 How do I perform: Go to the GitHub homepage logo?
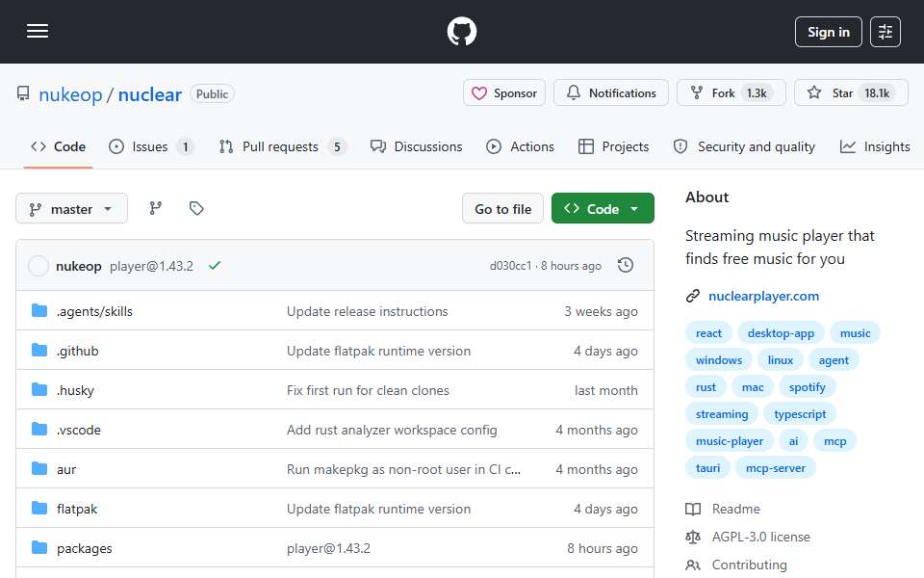point(461,31)
